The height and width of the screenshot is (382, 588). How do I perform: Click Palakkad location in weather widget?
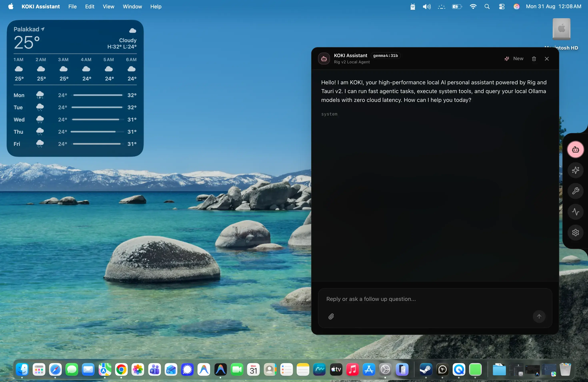pyautogui.click(x=29, y=29)
